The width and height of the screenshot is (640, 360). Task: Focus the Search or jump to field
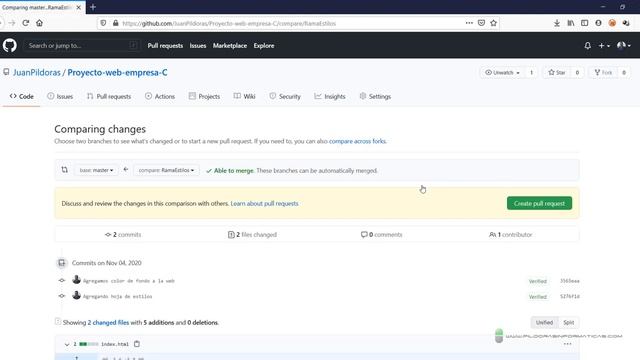(82, 45)
